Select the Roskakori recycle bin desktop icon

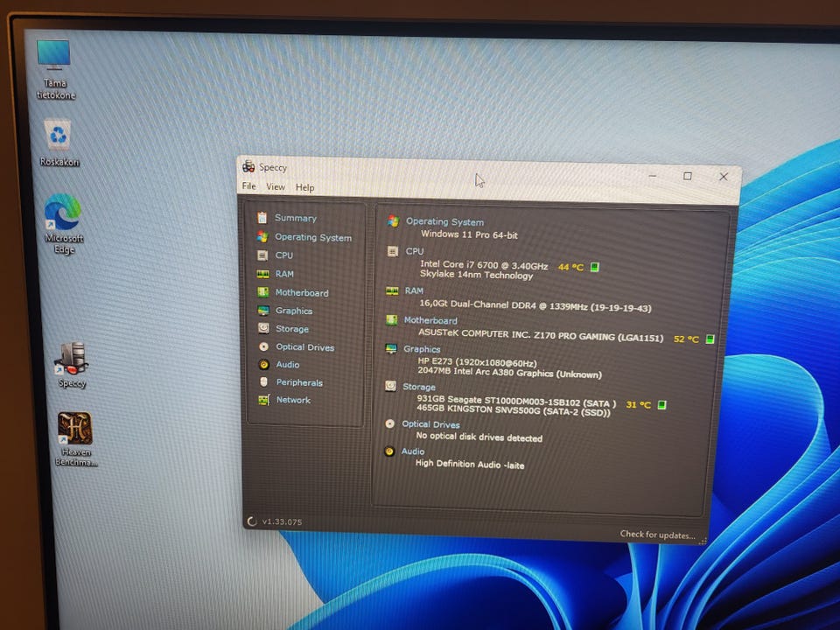[x=59, y=143]
